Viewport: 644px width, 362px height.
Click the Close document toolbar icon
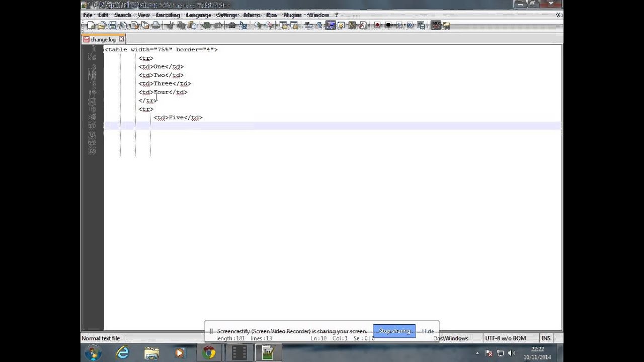tap(134, 25)
